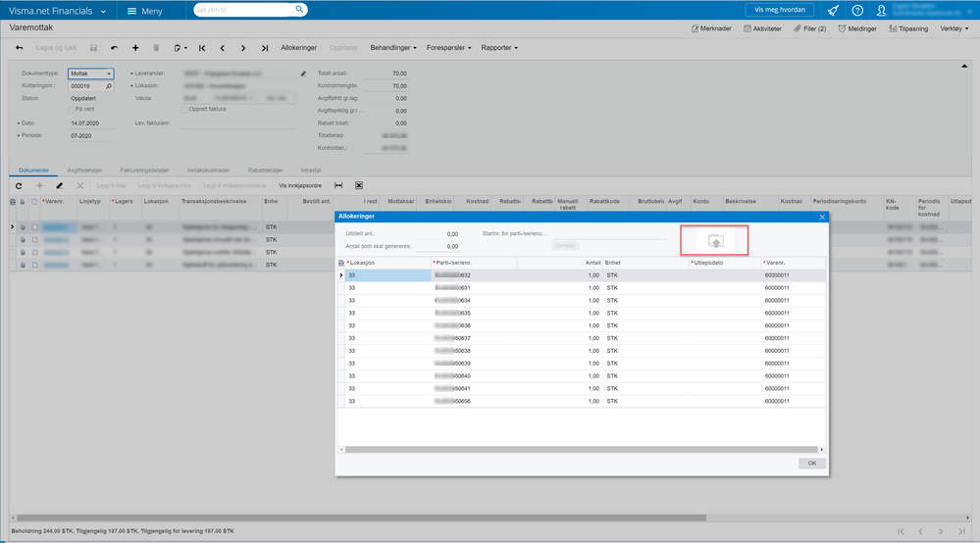Click the upload file icon in Allokeringer dialog
This screenshot has height=543, width=980.
click(715, 241)
